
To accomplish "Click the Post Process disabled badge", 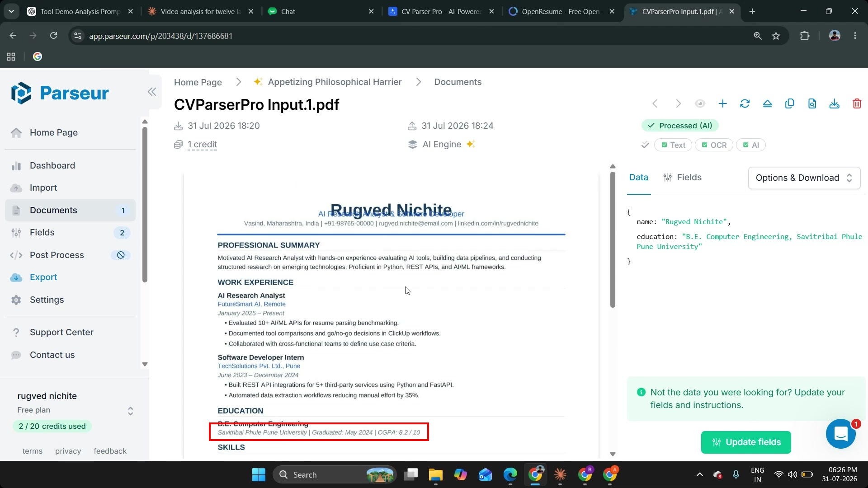I will click(x=121, y=255).
